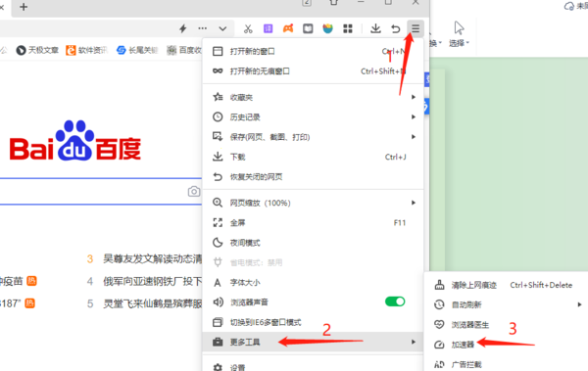Choose 字体大小 menu entry
This screenshot has height=371, width=588.
pyautogui.click(x=314, y=282)
